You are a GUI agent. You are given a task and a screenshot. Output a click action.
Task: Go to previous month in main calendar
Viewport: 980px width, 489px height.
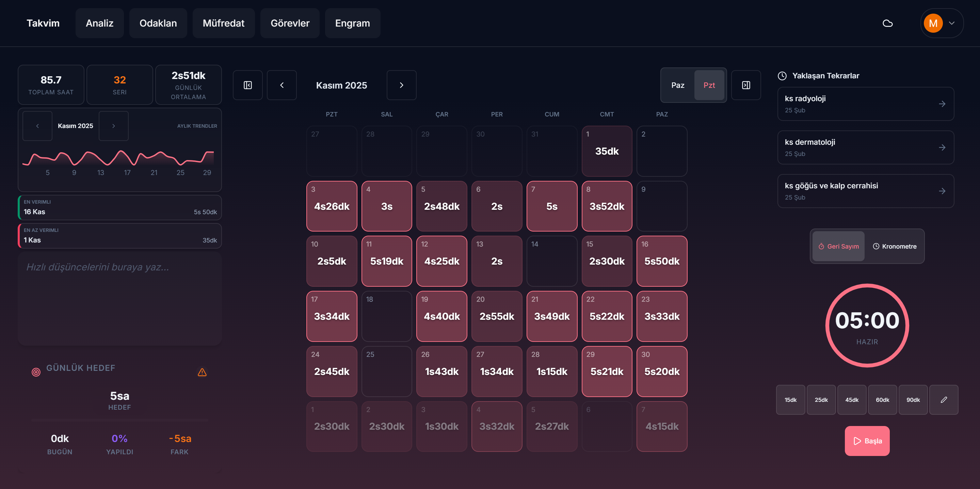(282, 85)
